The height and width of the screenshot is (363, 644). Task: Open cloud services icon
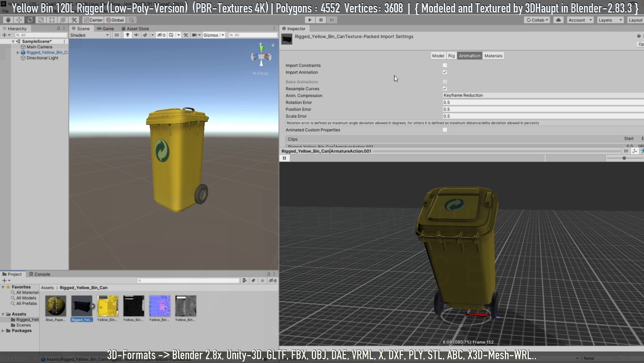558,20
